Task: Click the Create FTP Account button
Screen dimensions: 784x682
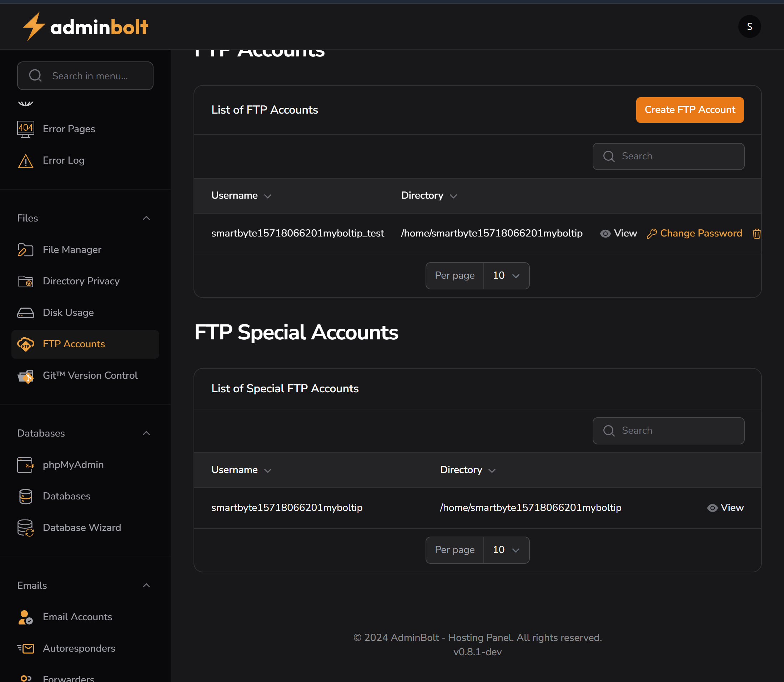Action: click(x=689, y=110)
